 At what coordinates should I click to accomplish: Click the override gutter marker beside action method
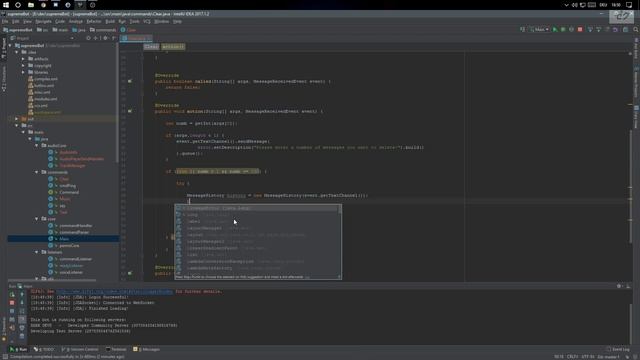130,111
